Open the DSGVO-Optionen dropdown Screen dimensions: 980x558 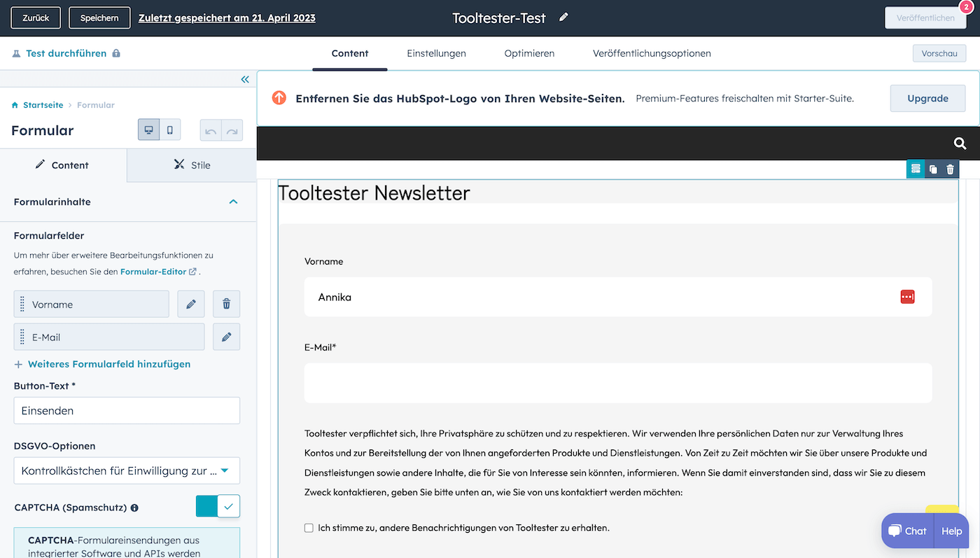[x=127, y=470]
